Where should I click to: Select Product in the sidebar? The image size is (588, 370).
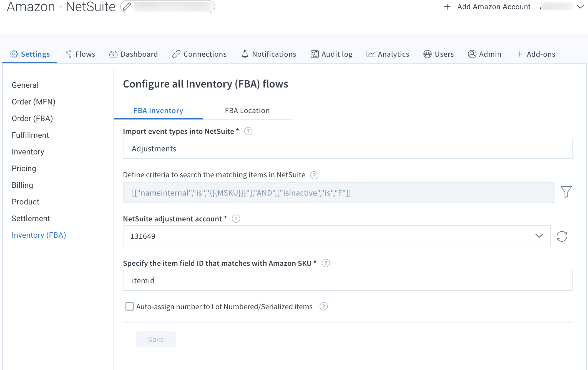tap(26, 202)
